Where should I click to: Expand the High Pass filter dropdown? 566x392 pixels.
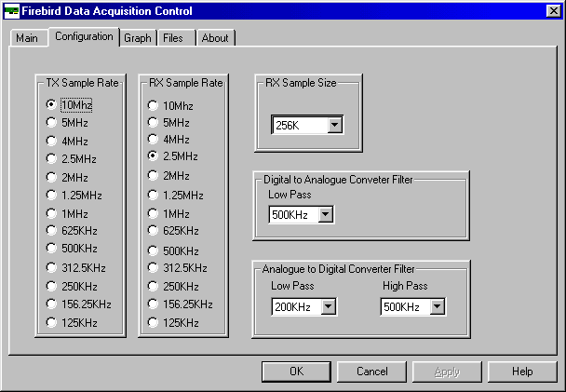pos(437,306)
